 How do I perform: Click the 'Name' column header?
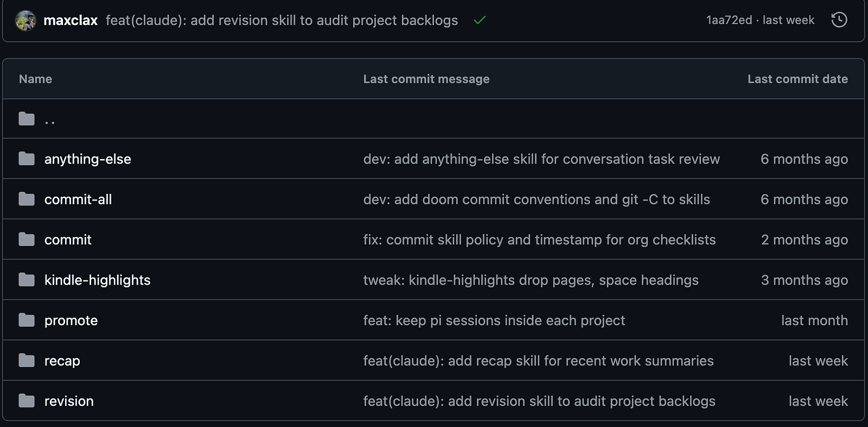coord(35,79)
